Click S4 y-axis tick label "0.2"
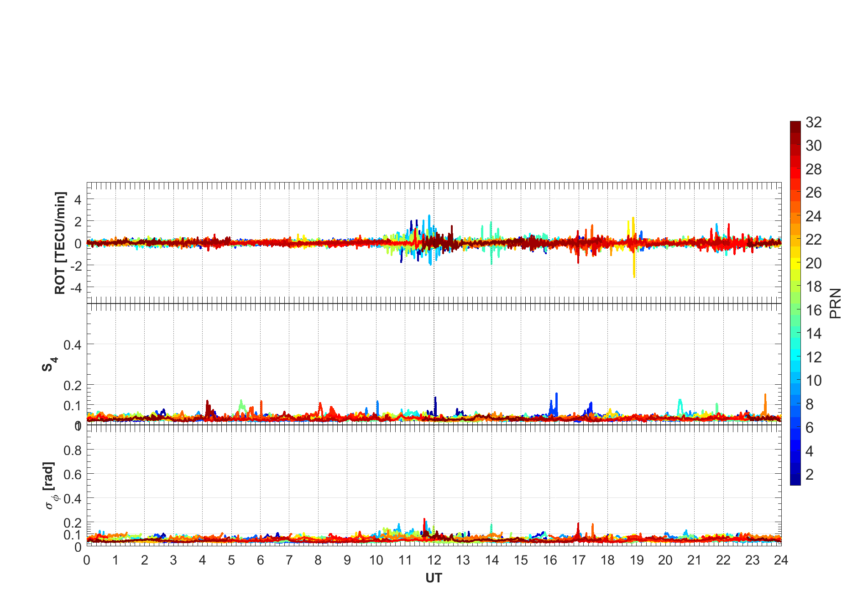 73,386
